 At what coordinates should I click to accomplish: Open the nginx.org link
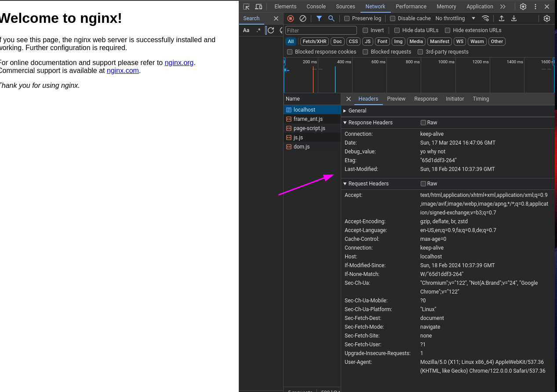coord(179,63)
